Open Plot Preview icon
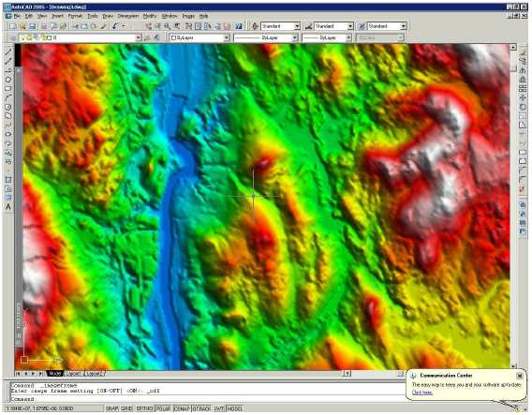This screenshot has width=532, height=415. [x=53, y=26]
